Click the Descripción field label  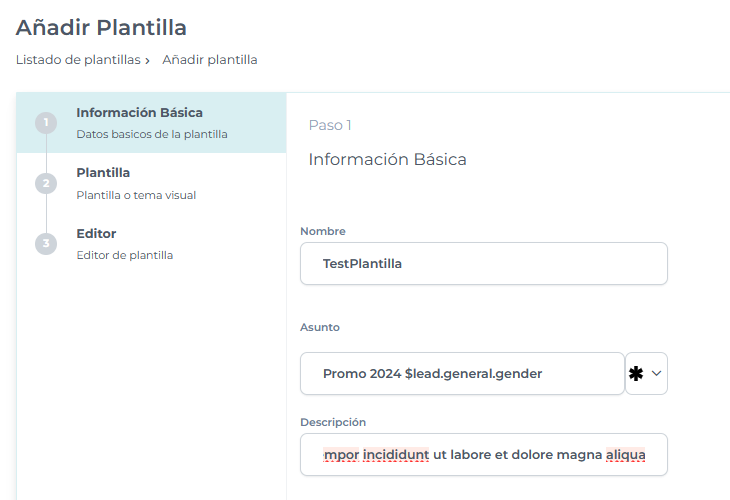[x=333, y=422]
